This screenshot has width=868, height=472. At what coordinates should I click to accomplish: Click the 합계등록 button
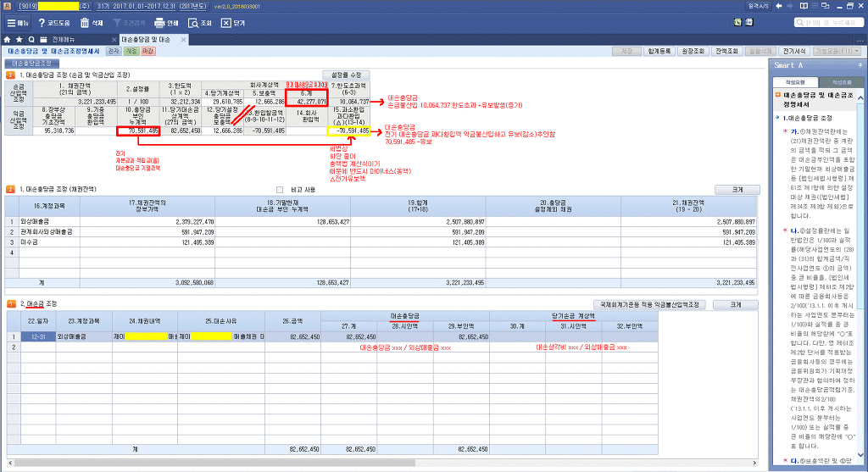coord(659,51)
